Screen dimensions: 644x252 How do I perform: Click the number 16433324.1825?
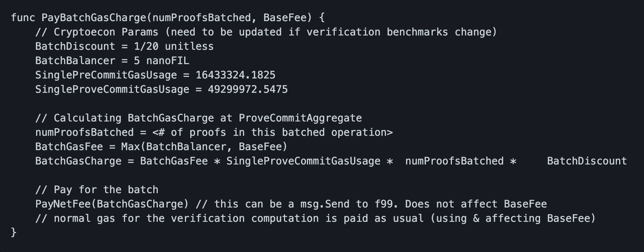tap(235, 75)
